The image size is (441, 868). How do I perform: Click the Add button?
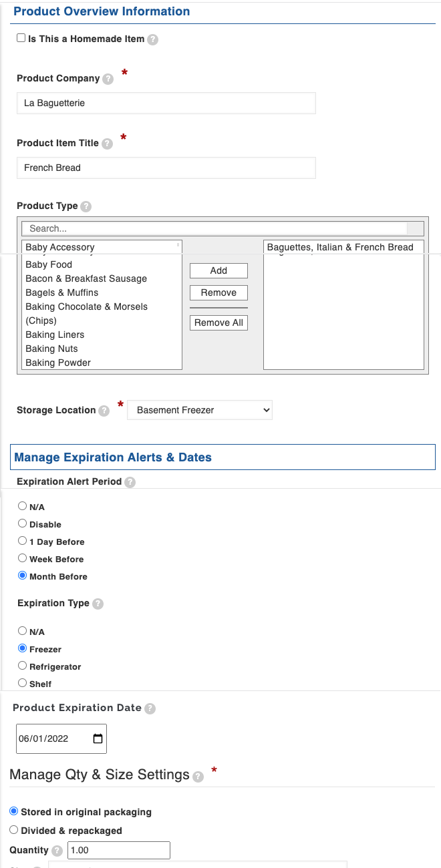tap(218, 270)
